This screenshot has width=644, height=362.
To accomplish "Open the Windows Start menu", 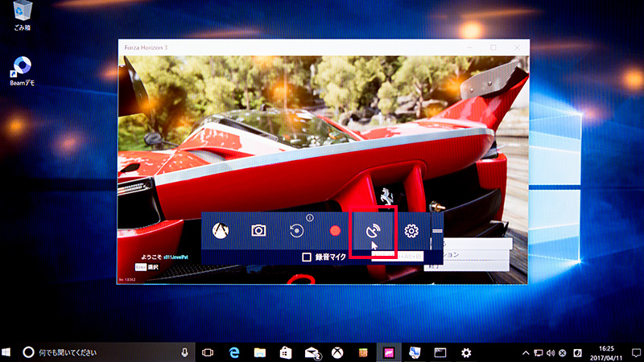I will pyautogui.click(x=6, y=352).
